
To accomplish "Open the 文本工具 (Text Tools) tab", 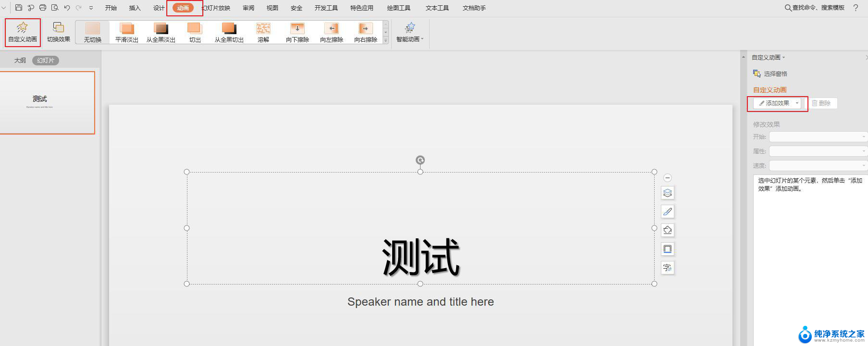I will (x=437, y=8).
